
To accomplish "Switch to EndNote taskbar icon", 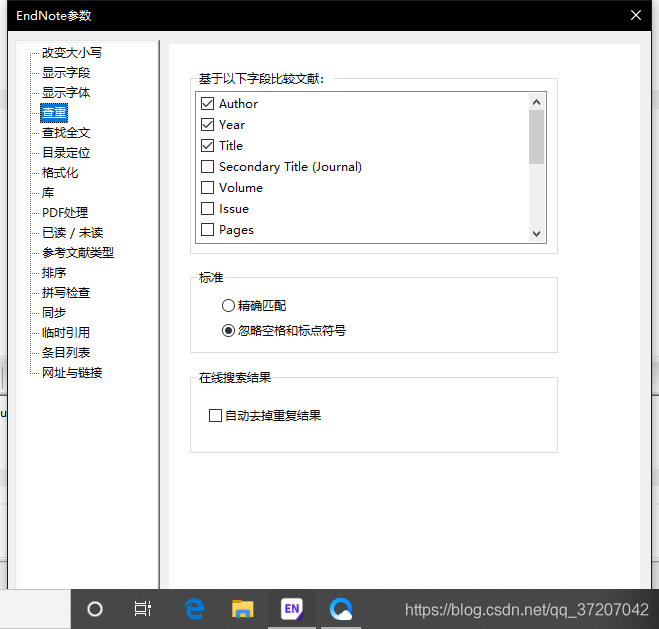I will point(292,609).
